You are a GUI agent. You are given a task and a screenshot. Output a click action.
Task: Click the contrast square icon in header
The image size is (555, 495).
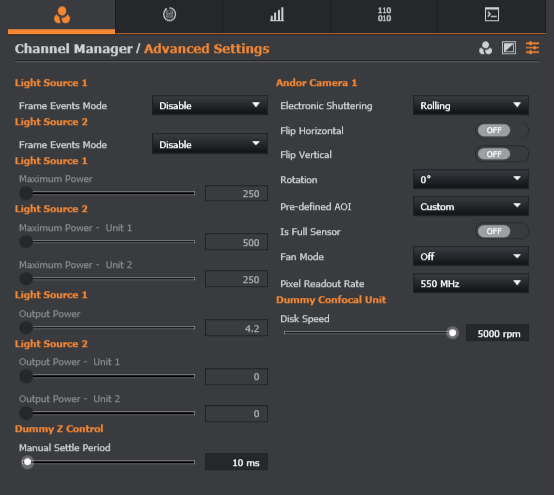coord(509,48)
